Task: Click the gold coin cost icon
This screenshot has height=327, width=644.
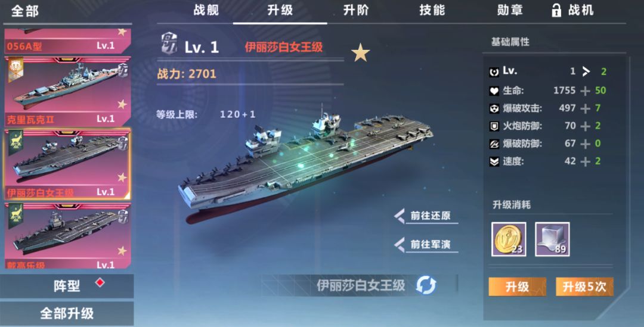Action: [x=509, y=239]
